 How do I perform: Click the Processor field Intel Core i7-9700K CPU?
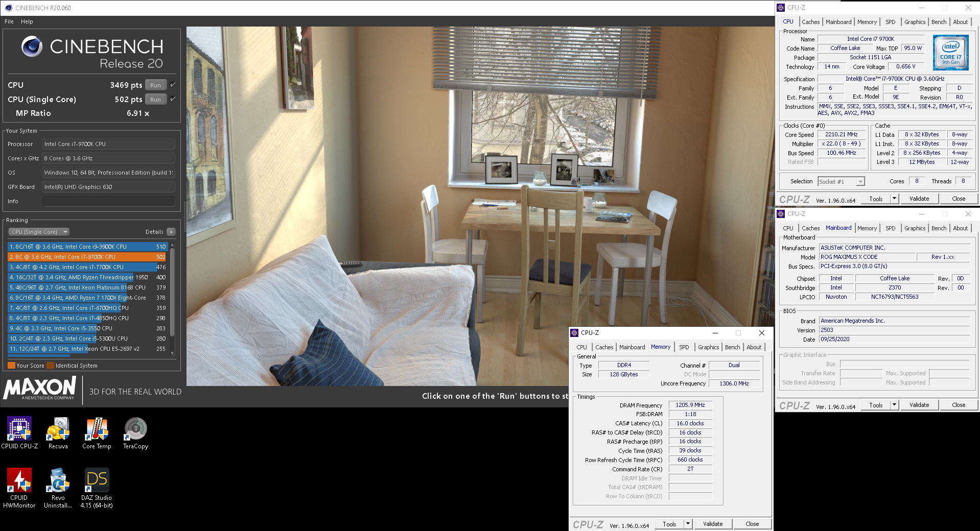click(108, 144)
